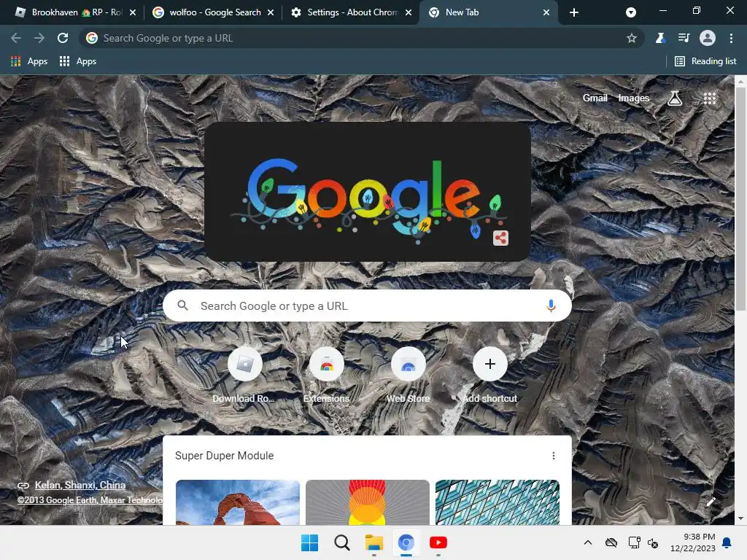This screenshot has height=560, width=747.
Task: Close the Settings - About Chrome tab
Action: 409,12
